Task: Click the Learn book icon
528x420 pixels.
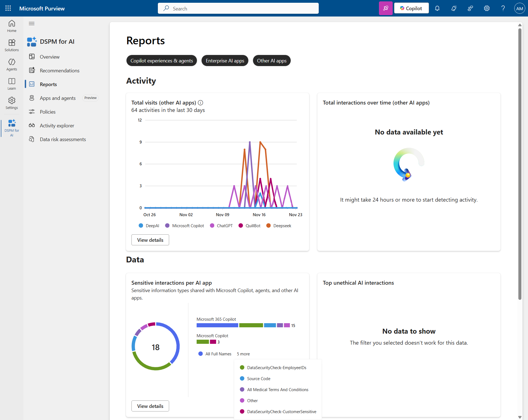Action: [12, 84]
